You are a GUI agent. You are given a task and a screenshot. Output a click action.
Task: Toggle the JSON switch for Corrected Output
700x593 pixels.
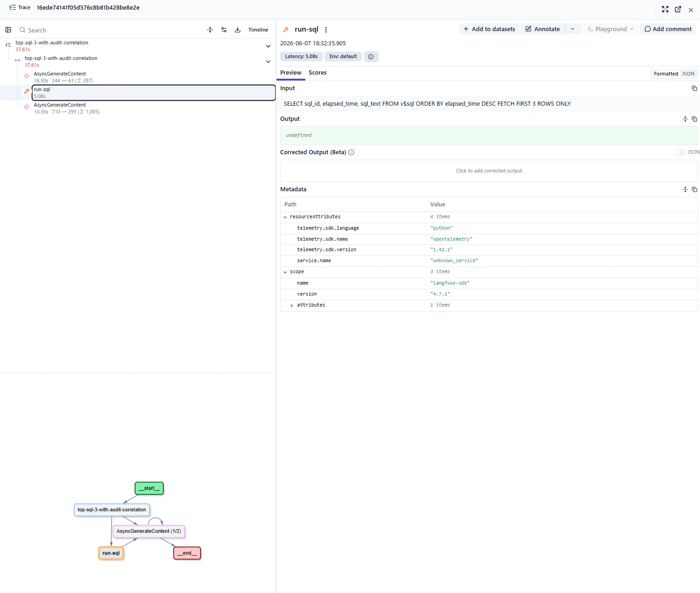pyautogui.click(x=679, y=152)
